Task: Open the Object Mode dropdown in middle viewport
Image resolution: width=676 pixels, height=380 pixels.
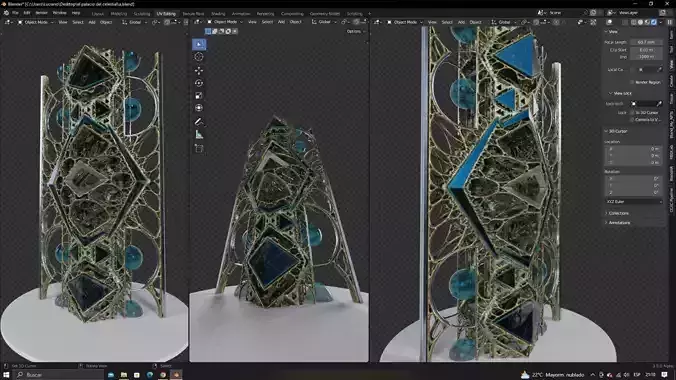Action: pos(225,22)
